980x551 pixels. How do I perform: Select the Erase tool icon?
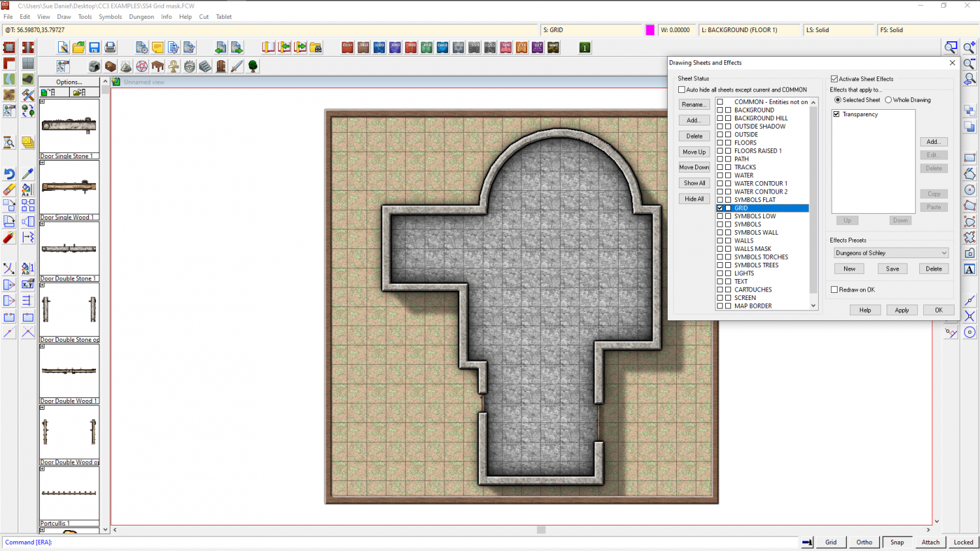(x=9, y=190)
